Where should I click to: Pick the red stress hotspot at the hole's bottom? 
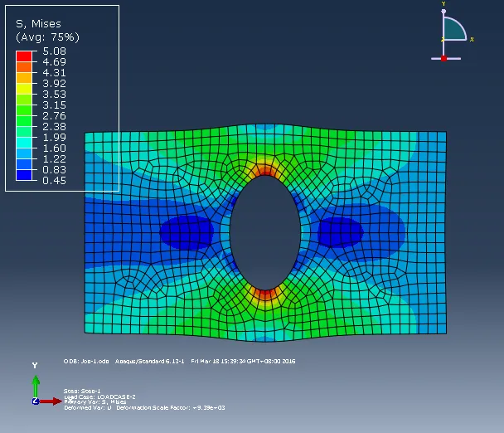click(265, 294)
